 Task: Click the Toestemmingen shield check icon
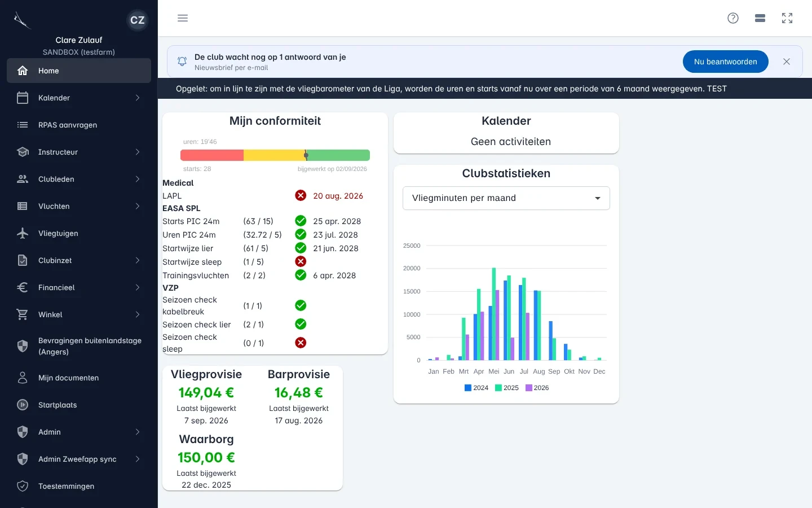click(x=23, y=486)
